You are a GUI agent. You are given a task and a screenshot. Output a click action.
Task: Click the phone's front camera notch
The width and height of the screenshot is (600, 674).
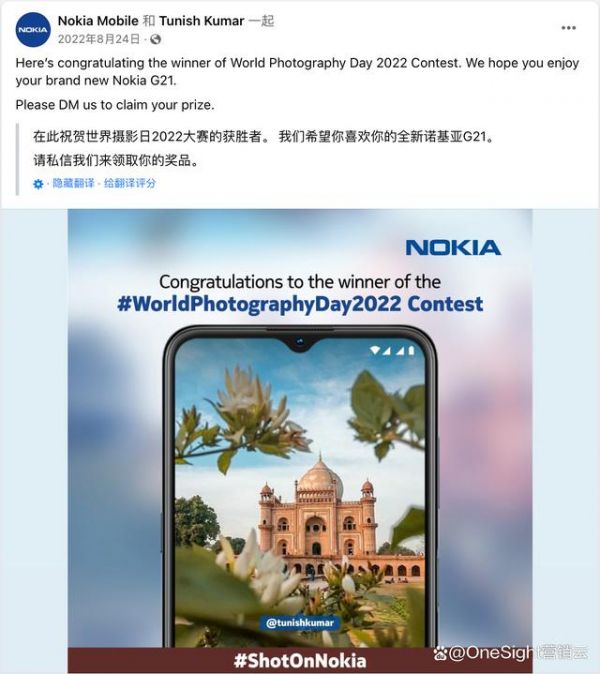[300, 342]
